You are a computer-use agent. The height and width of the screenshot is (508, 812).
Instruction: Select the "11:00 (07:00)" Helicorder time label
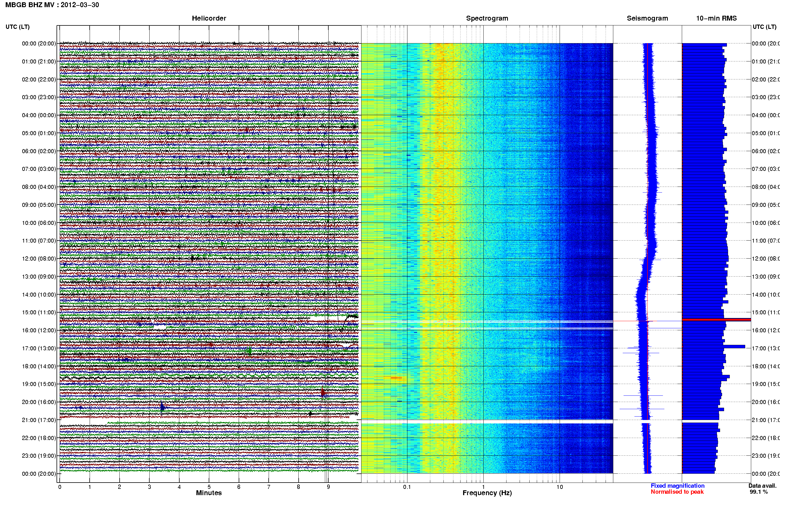tap(39, 241)
